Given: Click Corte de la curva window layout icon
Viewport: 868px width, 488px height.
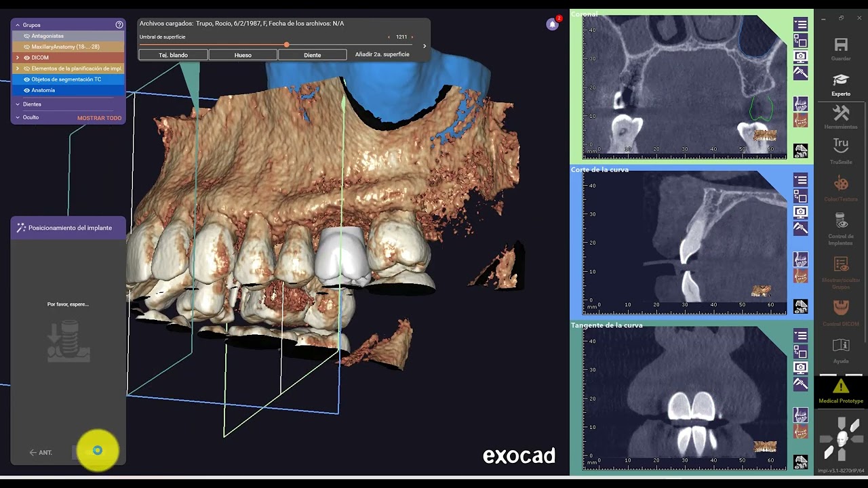Looking at the screenshot, I should pyautogui.click(x=801, y=196).
